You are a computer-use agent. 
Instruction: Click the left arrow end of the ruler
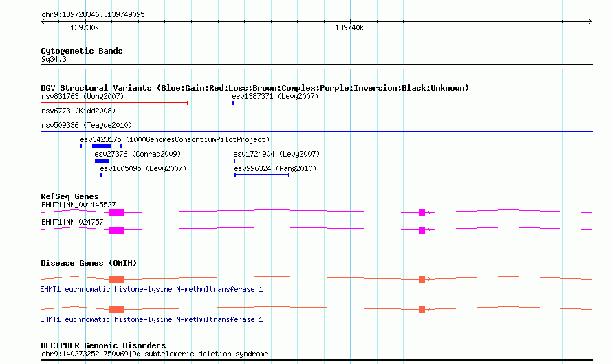pyautogui.click(x=43, y=22)
